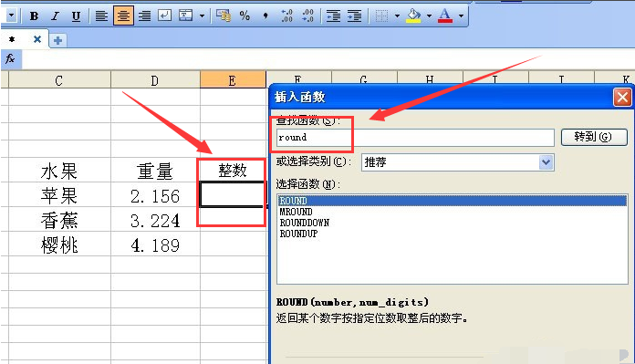
Task: Select column D header
Action: (x=155, y=79)
